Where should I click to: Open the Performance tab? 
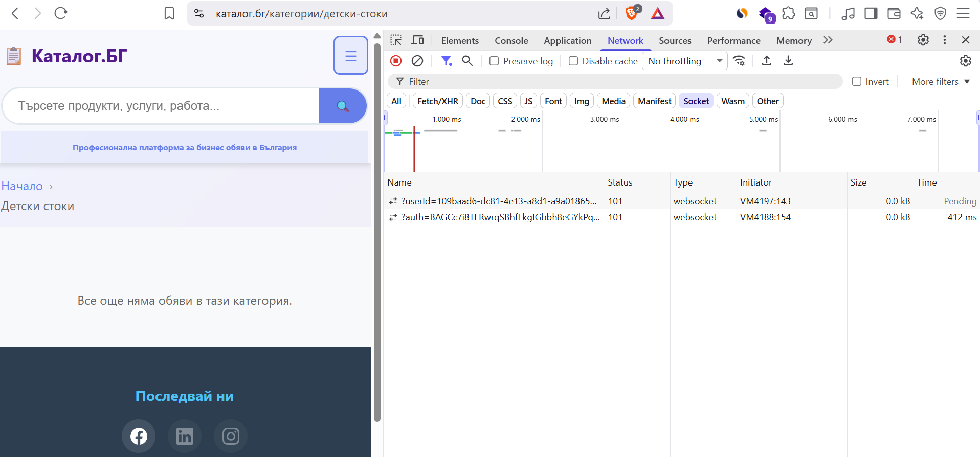click(x=734, y=41)
